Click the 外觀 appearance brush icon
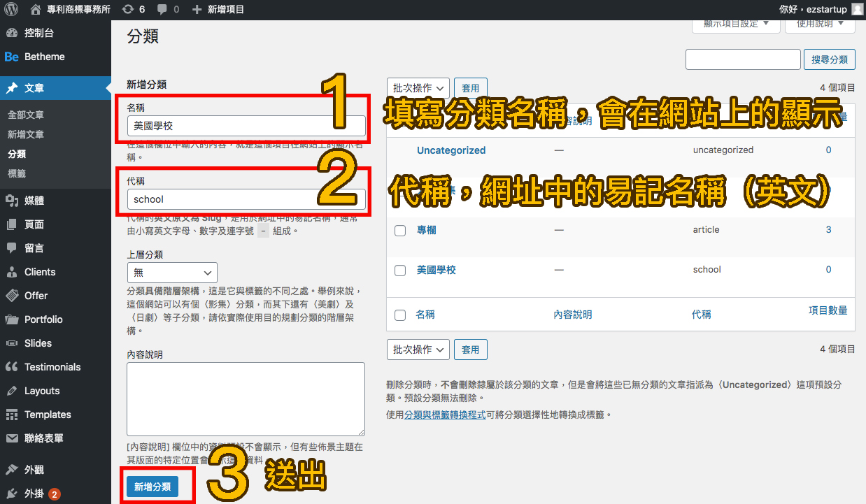The image size is (866, 504). pos(12,470)
